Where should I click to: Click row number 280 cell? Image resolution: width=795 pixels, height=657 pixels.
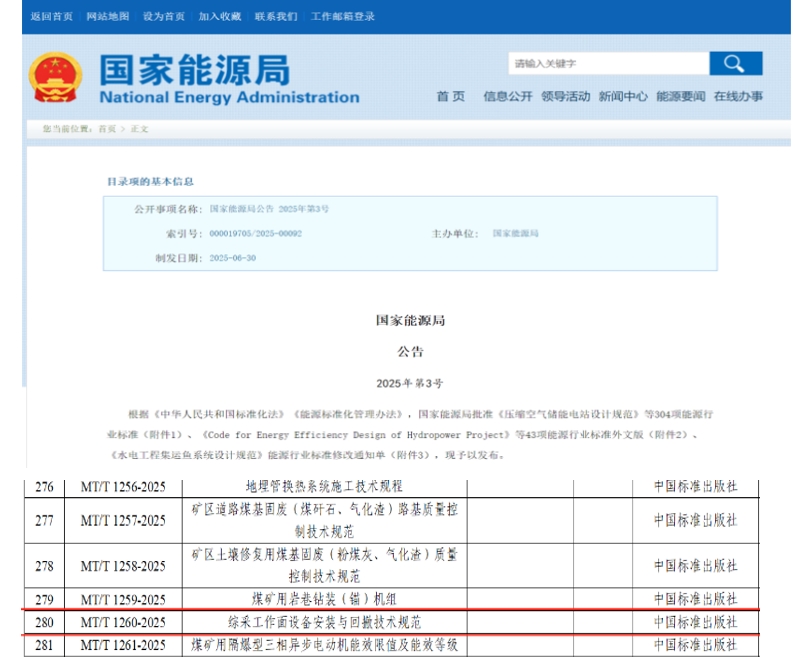[45, 622]
